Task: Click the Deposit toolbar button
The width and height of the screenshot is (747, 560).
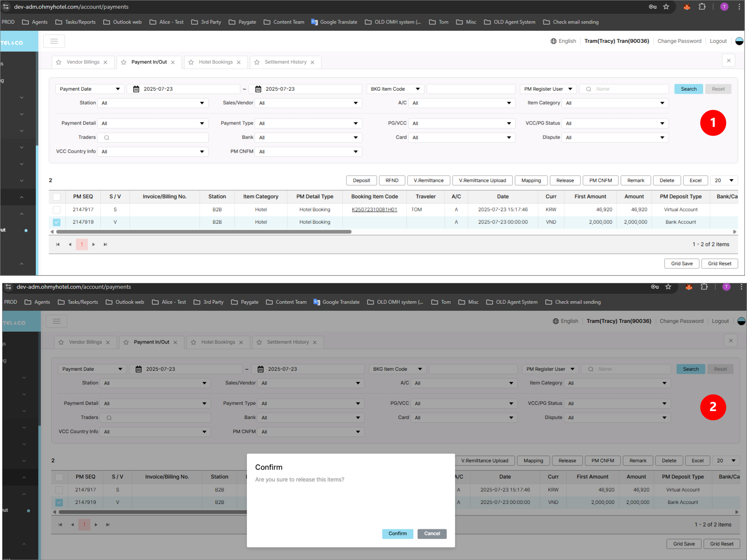Action: (x=361, y=181)
